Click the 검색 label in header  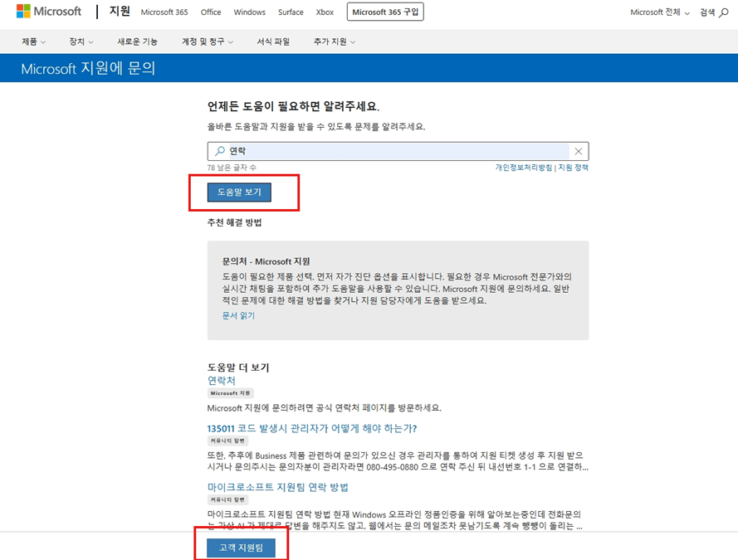[x=707, y=12]
